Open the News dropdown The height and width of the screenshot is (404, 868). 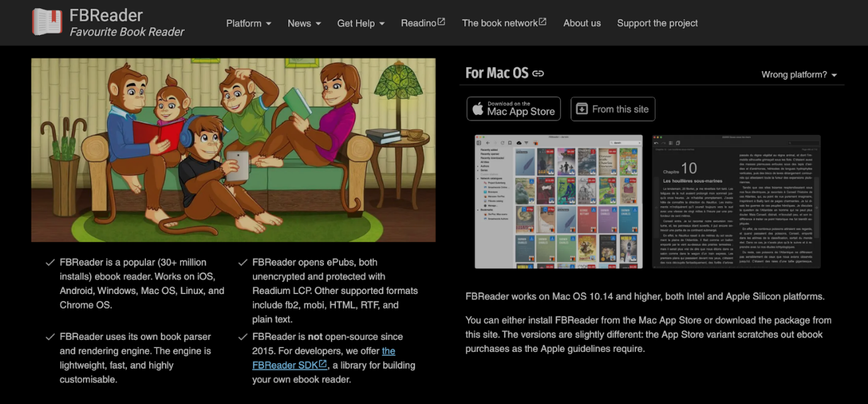(x=304, y=23)
